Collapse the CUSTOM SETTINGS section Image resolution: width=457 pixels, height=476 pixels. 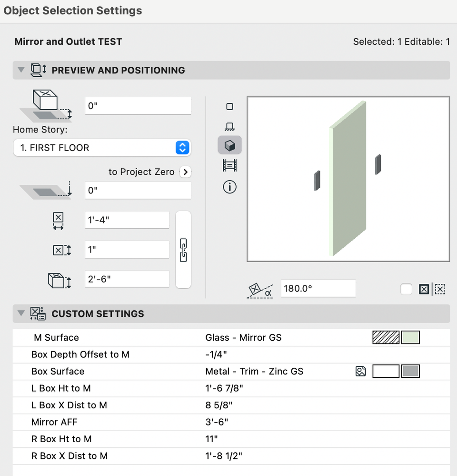coord(21,313)
